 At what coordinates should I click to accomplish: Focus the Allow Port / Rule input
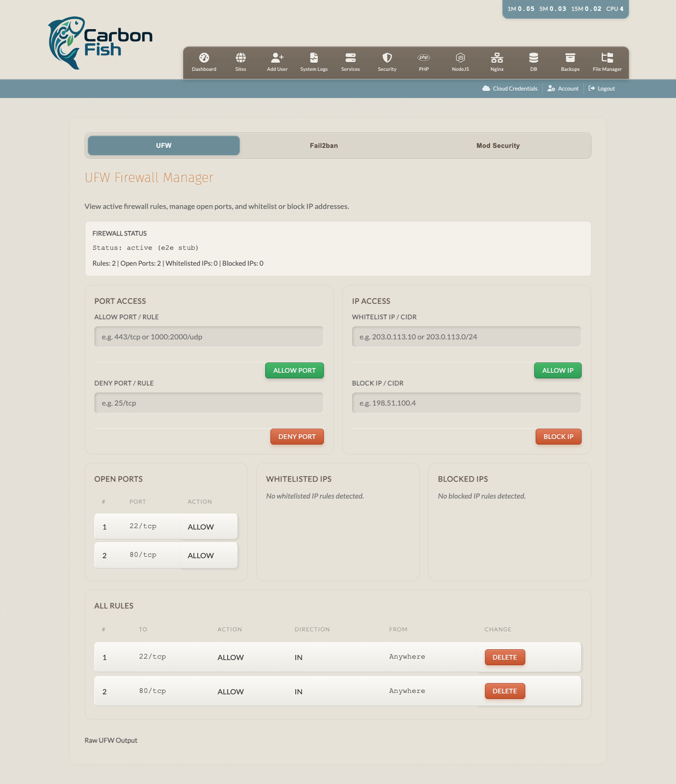209,337
